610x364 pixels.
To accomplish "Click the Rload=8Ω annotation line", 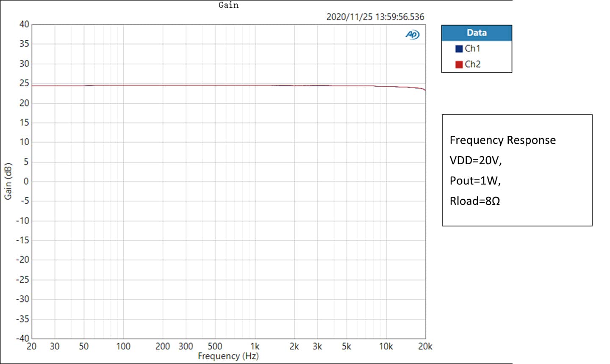I will pyautogui.click(x=475, y=201).
